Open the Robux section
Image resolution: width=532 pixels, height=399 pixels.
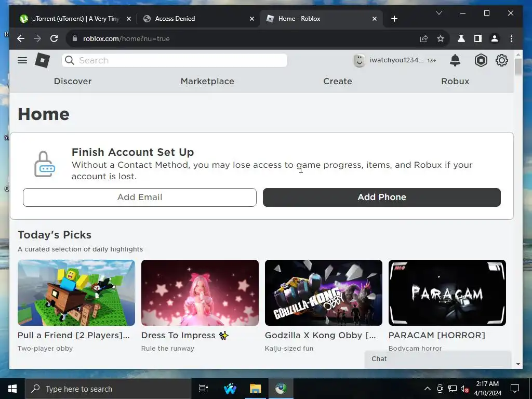[455, 82]
